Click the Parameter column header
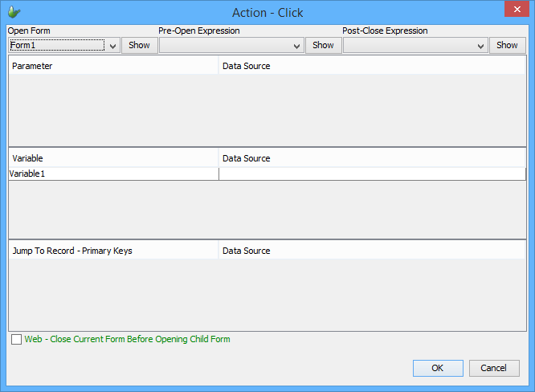 113,66
